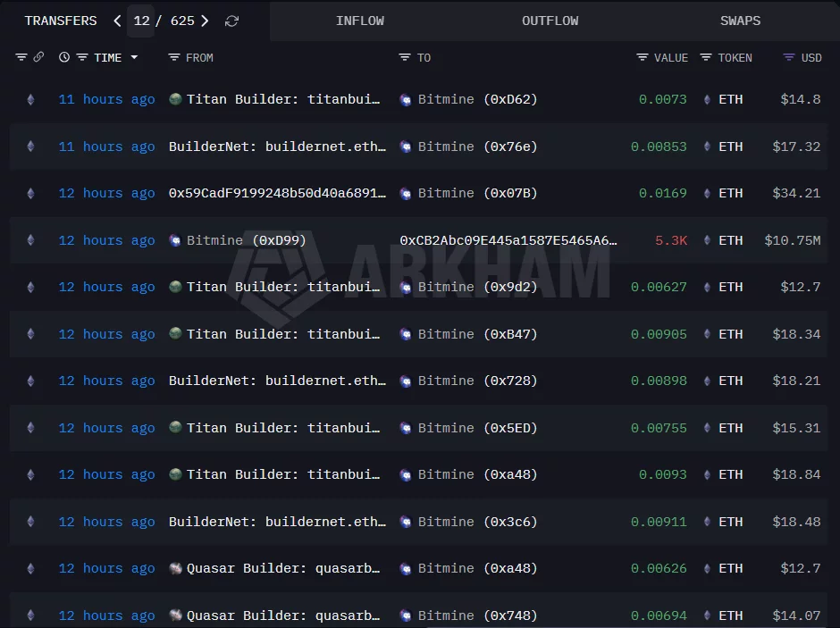Screen dimensions: 840x628
Task: Click the Quasar Builder avatar icon
Action: [175, 568]
